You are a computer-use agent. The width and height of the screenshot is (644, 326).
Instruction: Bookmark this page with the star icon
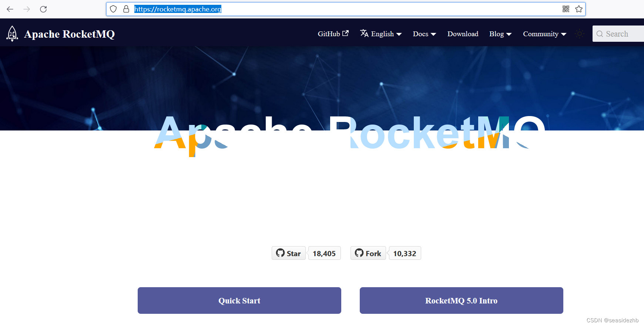(x=579, y=9)
